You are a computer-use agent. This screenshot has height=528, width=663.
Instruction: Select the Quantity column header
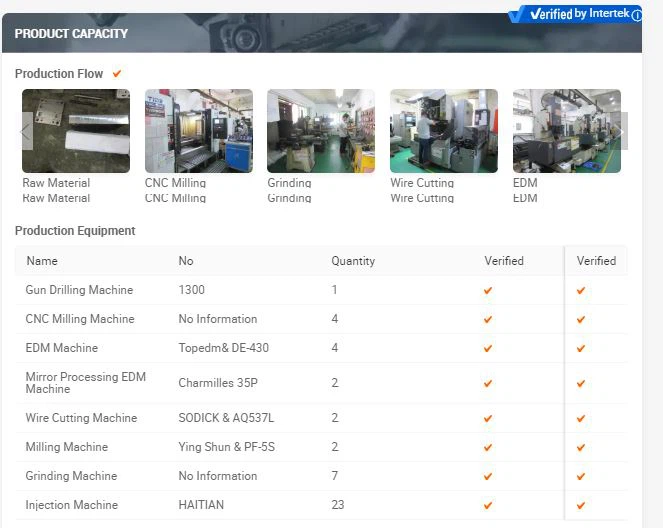(x=353, y=261)
